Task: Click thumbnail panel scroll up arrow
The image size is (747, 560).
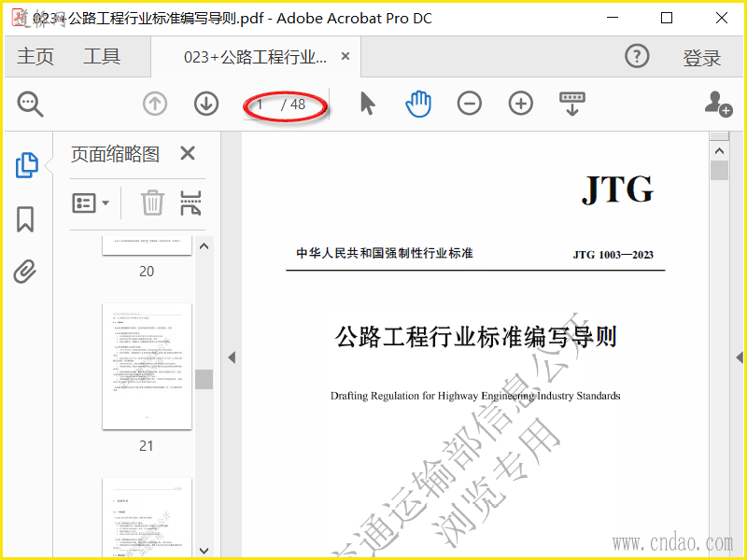Action: click(x=204, y=246)
